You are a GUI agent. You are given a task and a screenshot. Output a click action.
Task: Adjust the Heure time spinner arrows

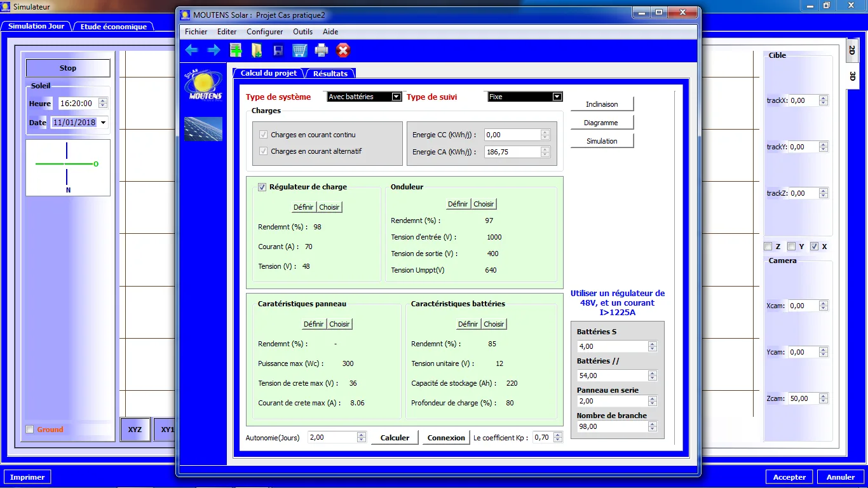click(x=103, y=103)
